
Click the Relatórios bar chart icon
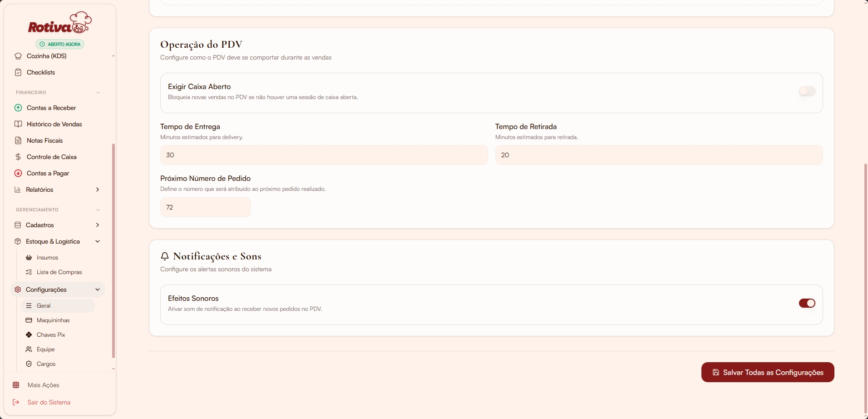[18, 190]
